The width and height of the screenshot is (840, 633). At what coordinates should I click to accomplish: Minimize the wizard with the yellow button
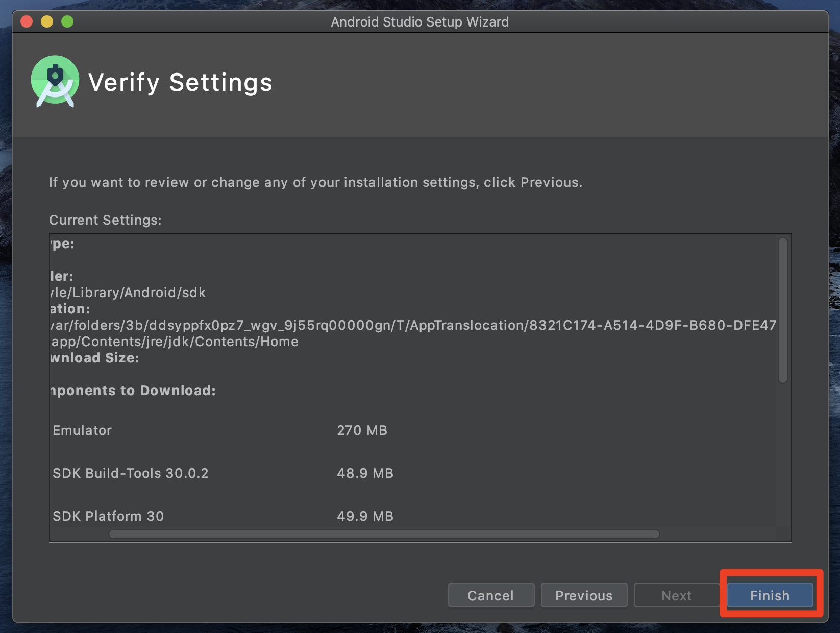(x=47, y=21)
